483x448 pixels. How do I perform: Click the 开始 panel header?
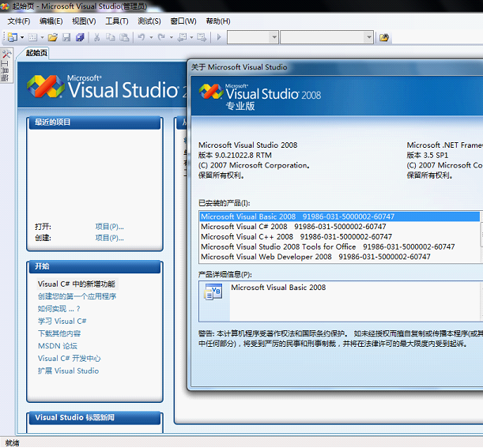click(95, 266)
